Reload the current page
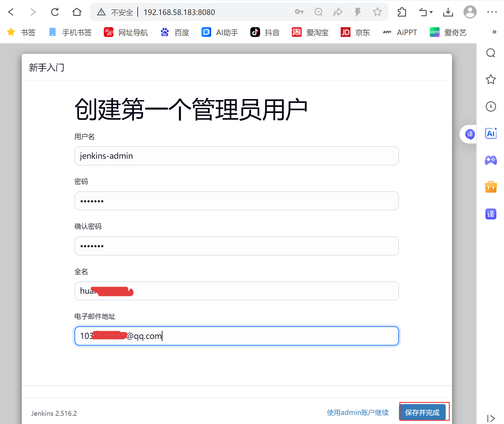Viewport: 504px width, 424px height. [x=55, y=12]
